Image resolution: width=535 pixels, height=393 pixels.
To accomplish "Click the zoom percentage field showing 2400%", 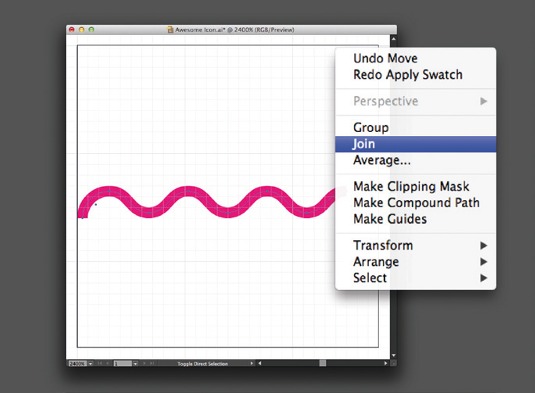I will [78, 364].
